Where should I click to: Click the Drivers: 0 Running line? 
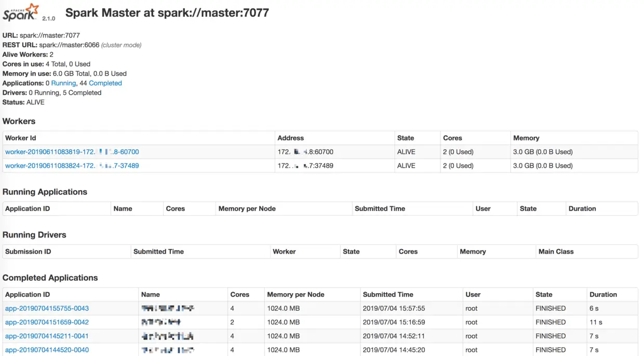52,93
